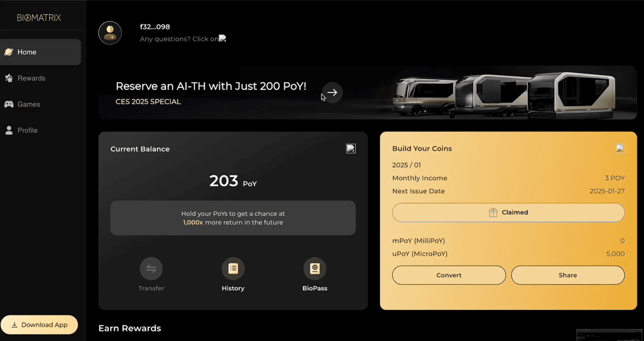
Task: Click the info icon on Current Balance card
Action: (x=351, y=149)
